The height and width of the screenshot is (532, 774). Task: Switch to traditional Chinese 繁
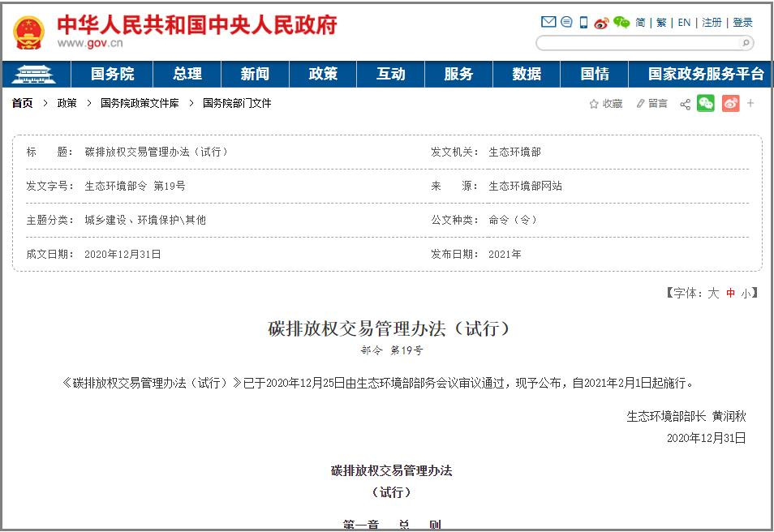pos(661,23)
